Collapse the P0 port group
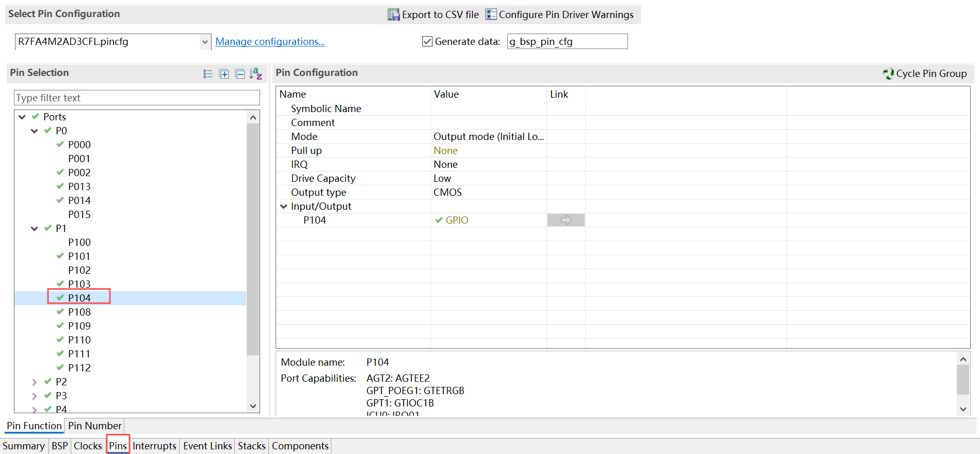980x454 pixels. pyautogui.click(x=35, y=131)
